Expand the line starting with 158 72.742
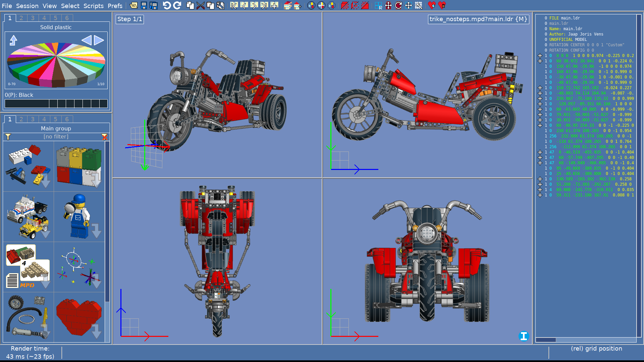The image size is (644, 362). click(540, 88)
